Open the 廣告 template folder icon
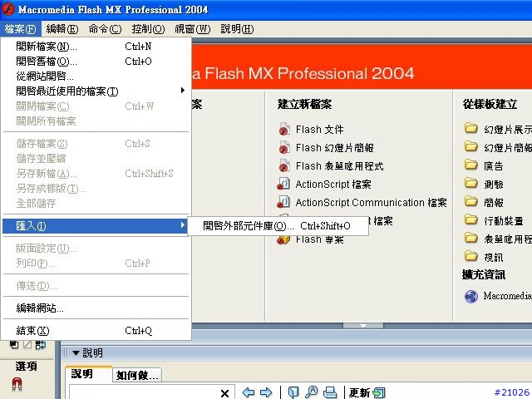532x399 pixels. (x=471, y=165)
